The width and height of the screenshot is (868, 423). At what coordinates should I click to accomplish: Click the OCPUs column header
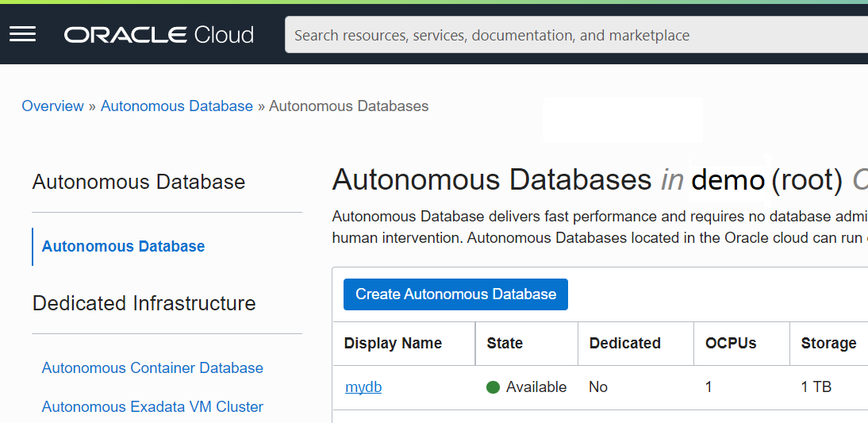click(x=730, y=344)
